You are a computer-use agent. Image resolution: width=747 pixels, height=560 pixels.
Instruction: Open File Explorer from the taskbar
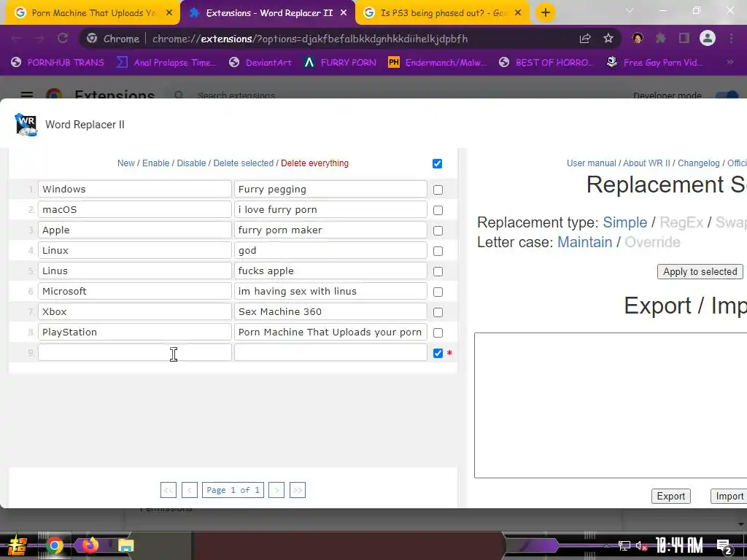point(125,545)
